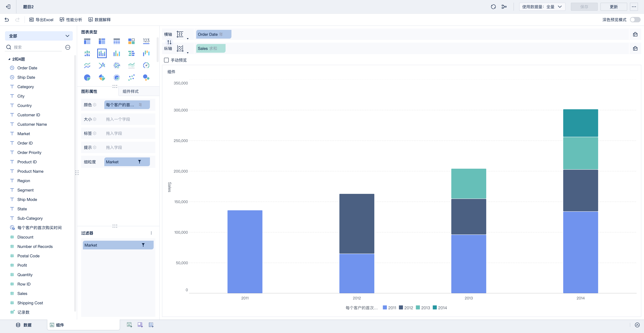Click the Sales 求和 pill on 纵轴

click(210, 48)
